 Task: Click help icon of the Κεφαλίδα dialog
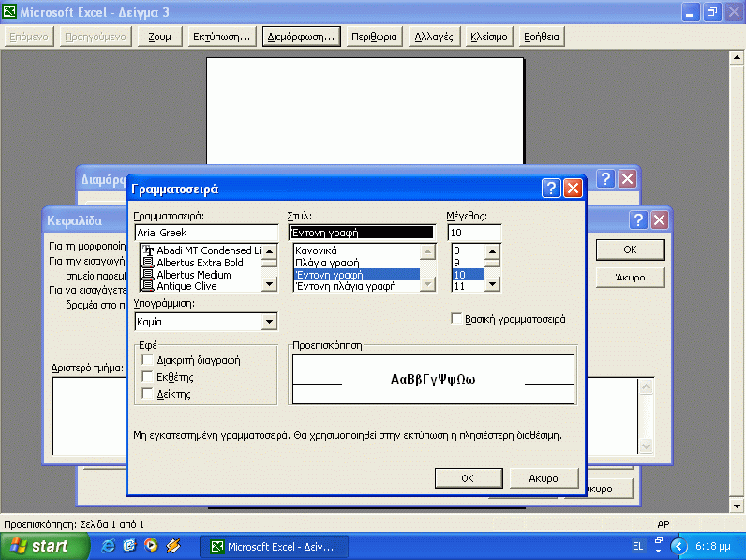coord(638,220)
